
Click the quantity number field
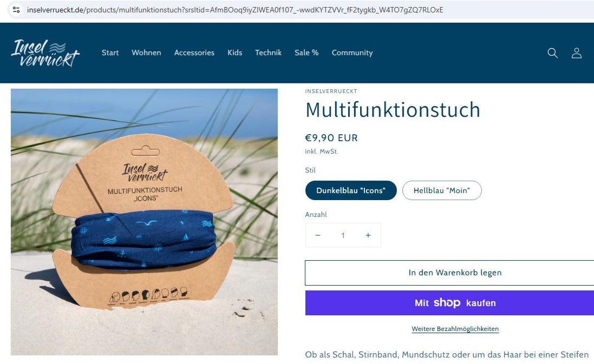click(x=343, y=235)
